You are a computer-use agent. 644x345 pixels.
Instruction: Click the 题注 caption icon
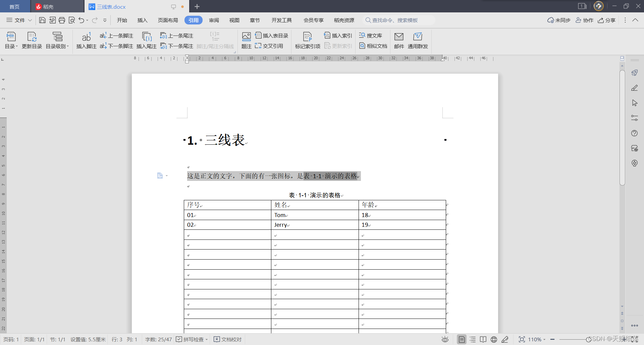point(247,41)
